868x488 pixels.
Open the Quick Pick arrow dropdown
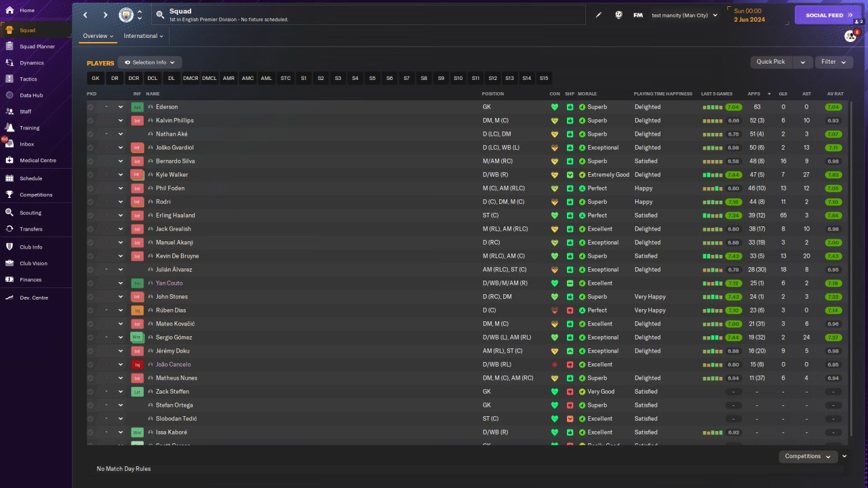[x=803, y=62]
